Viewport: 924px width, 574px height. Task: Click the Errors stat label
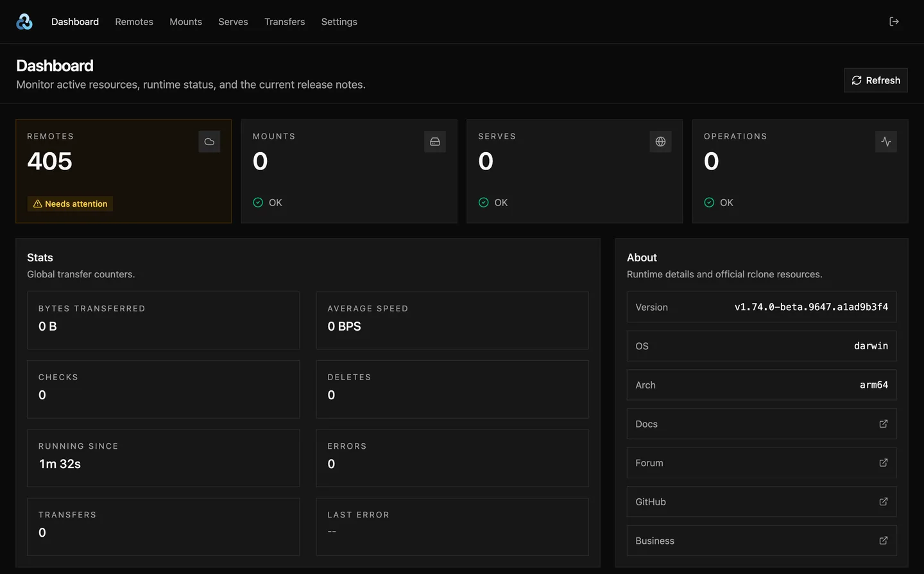[x=347, y=446]
